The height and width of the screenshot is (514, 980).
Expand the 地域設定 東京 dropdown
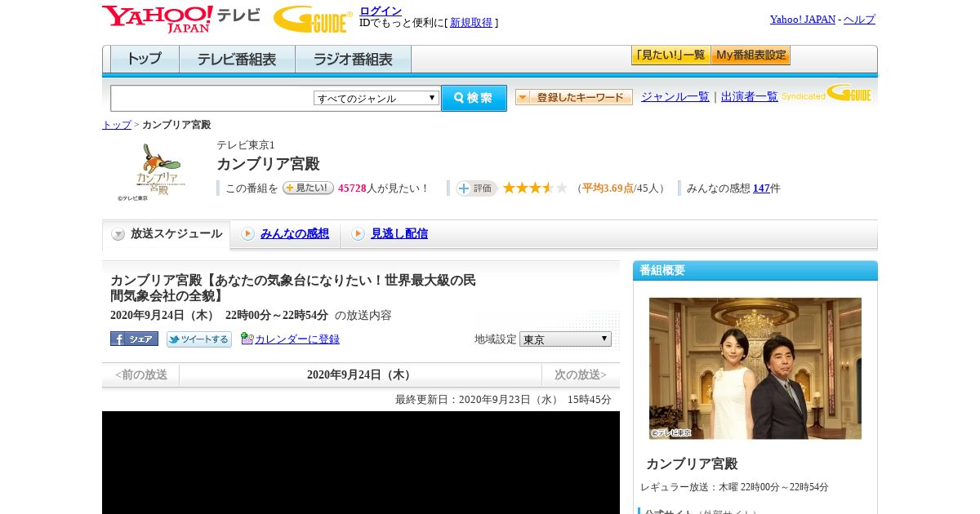[x=565, y=339]
